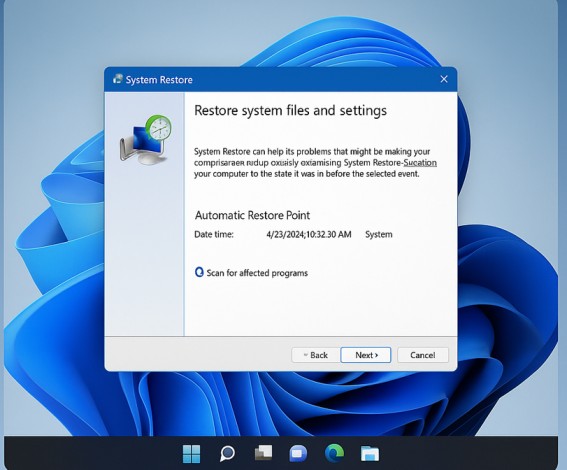Click the scan icon beside affected programs

click(x=199, y=272)
